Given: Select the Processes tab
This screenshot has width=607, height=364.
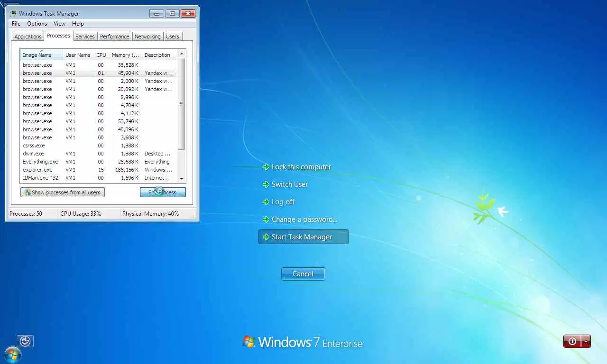Looking at the screenshot, I should pyautogui.click(x=58, y=36).
